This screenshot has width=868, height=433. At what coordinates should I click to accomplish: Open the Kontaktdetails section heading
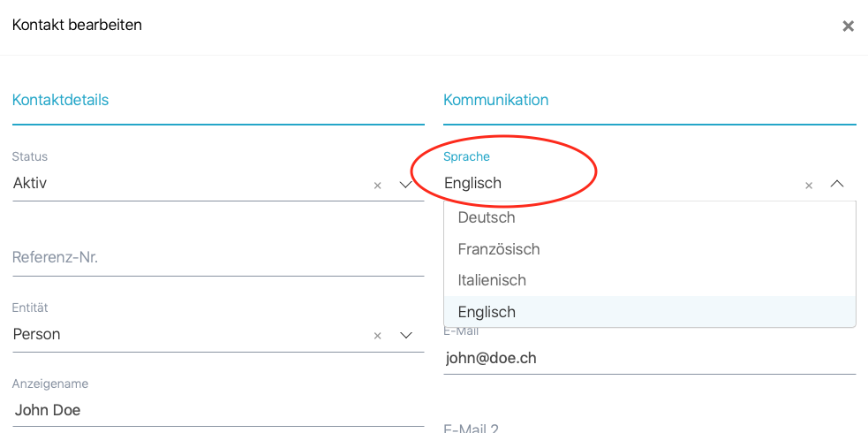(x=60, y=100)
